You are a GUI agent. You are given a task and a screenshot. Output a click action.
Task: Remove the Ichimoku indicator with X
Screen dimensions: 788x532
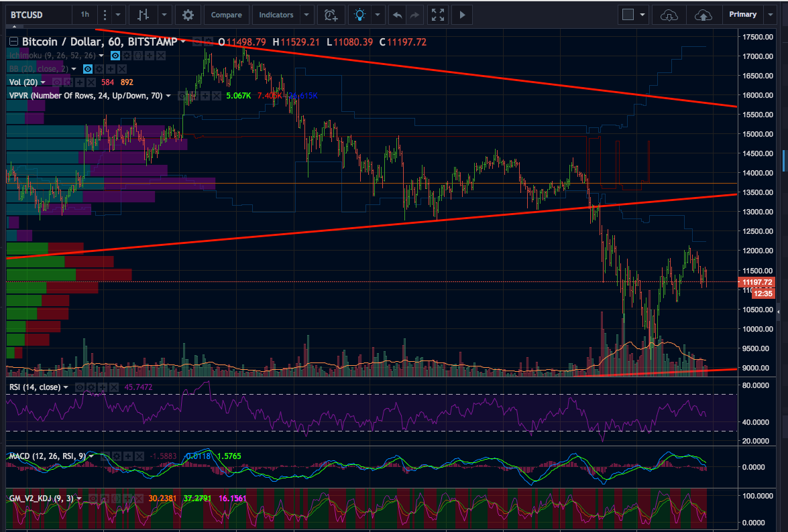click(x=161, y=56)
